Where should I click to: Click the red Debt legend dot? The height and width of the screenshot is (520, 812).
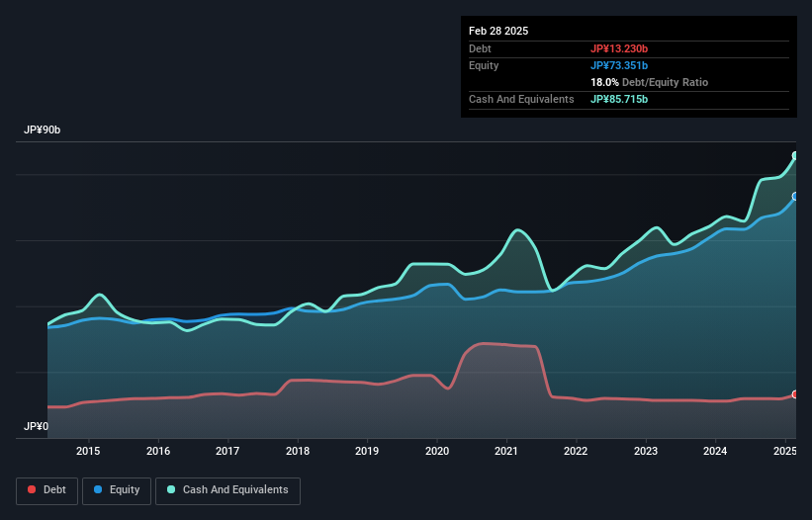click(x=32, y=489)
